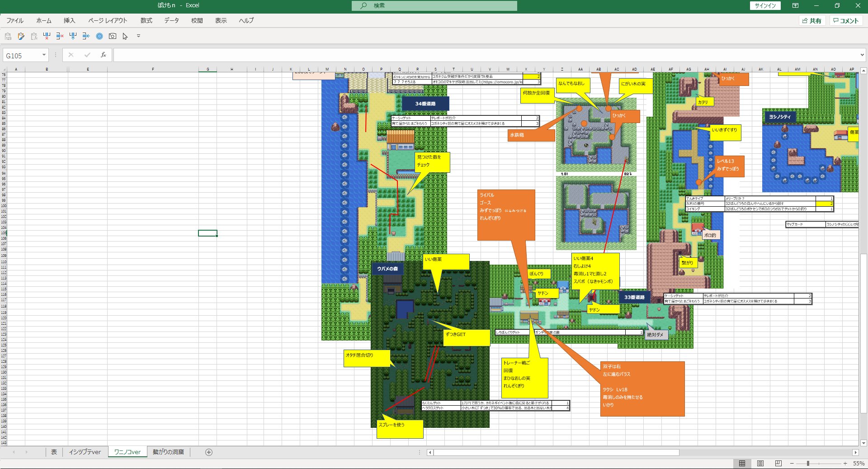The image size is (868, 469).
Task: Click the vertical scrollbar up arrow
Action: [x=863, y=71]
